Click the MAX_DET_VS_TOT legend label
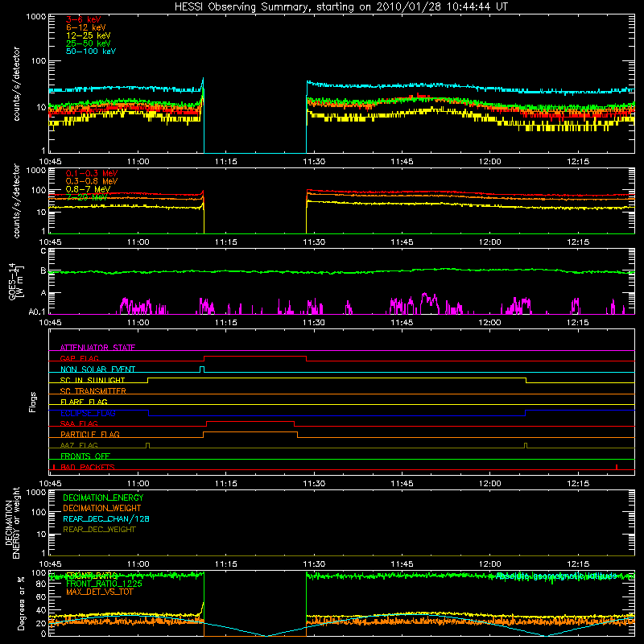Screen dimensions: 644x644 coord(99,592)
